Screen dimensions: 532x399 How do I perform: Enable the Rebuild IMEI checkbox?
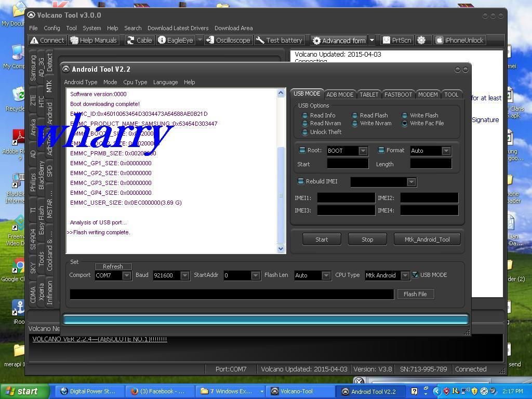tap(300, 181)
